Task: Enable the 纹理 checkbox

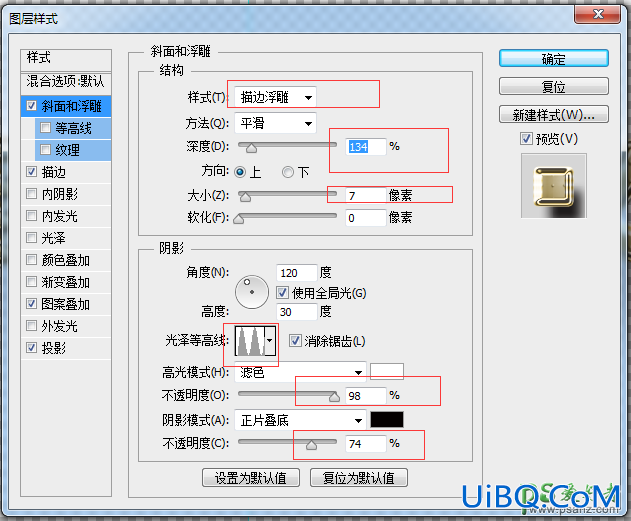Action: [x=45, y=150]
